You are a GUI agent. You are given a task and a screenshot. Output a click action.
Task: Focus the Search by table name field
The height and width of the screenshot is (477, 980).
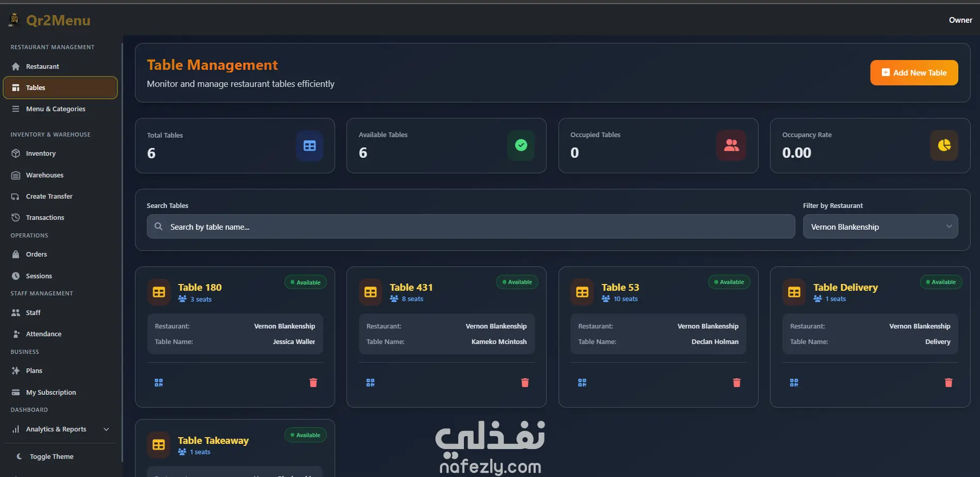pos(471,227)
